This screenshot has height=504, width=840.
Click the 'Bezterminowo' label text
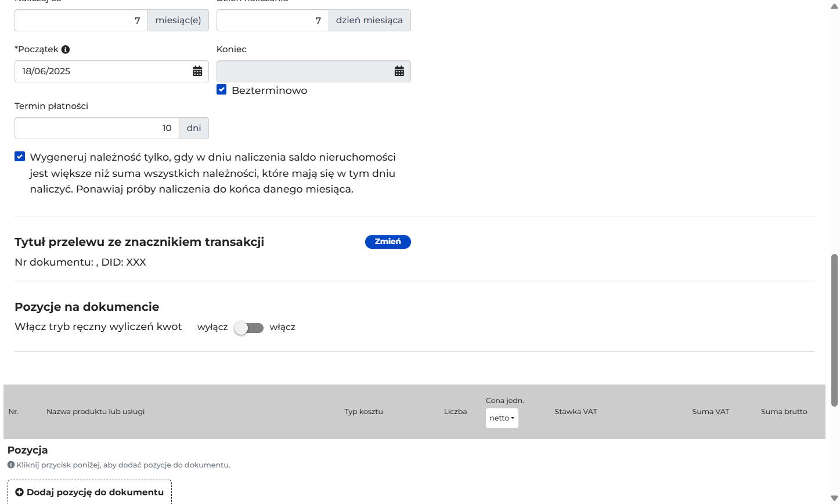(269, 90)
